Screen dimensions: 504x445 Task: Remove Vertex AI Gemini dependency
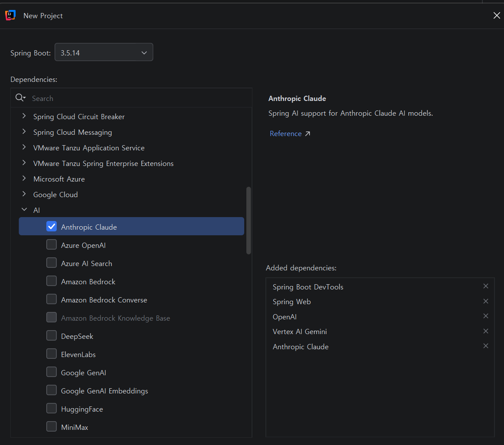pos(486,331)
